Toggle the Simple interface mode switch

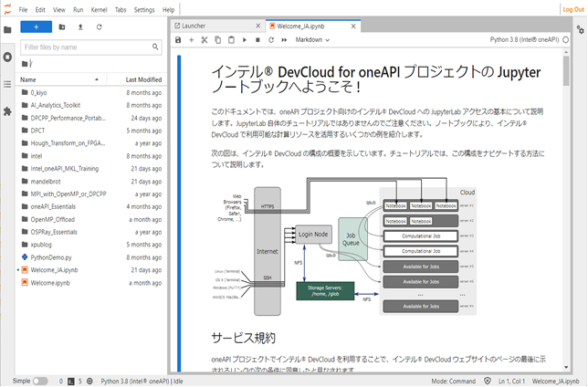tap(40, 381)
